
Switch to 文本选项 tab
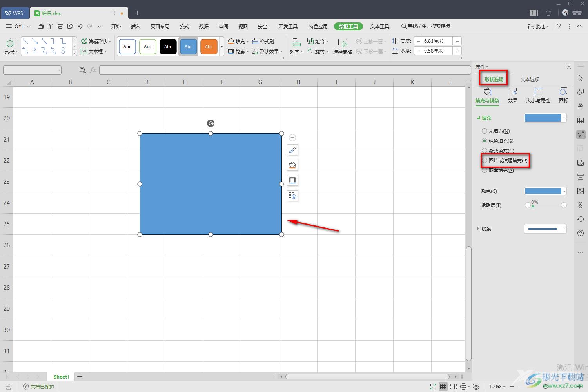530,79
